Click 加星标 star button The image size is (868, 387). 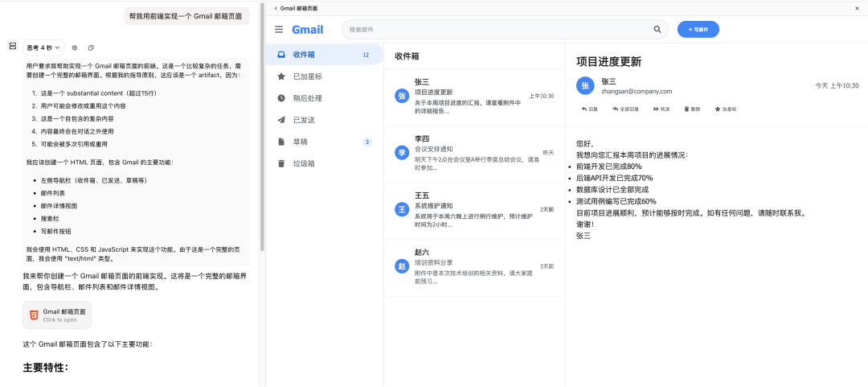(726, 109)
